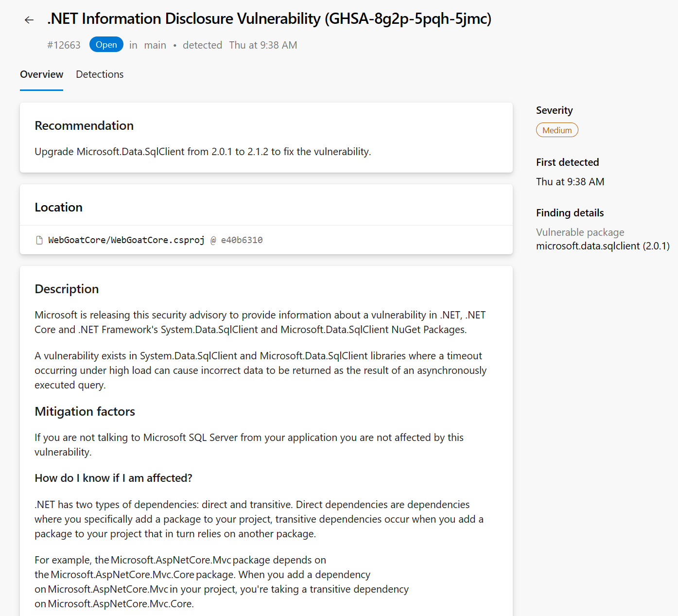Viewport: 678px width, 616px height.
Task: Select the upgrade Microsoft.Data.SqlClient recommendation text
Action: pyautogui.click(x=203, y=152)
